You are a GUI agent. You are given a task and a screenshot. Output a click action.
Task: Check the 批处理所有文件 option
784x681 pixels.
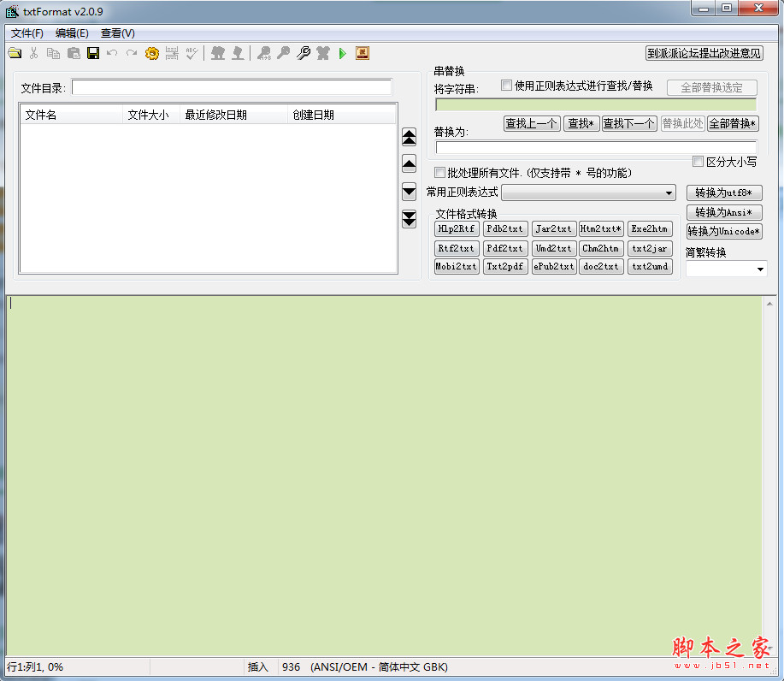click(x=440, y=173)
